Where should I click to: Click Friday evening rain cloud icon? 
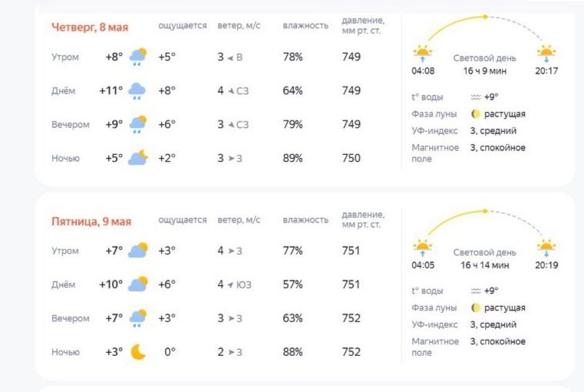(x=138, y=318)
